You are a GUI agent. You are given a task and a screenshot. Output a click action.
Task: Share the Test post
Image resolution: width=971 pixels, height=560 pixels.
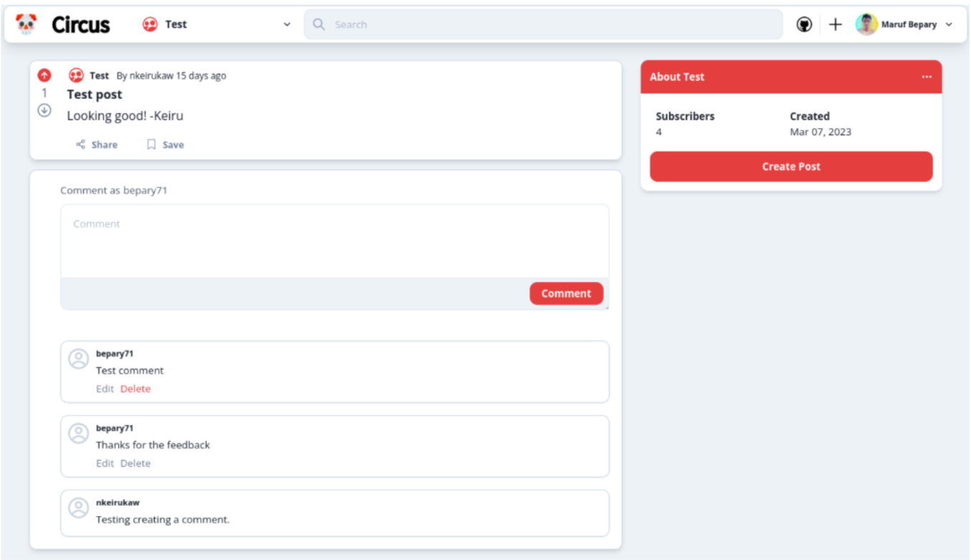pos(97,144)
